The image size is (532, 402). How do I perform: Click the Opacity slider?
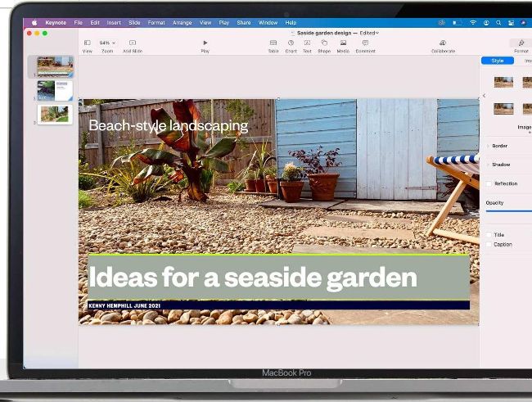click(508, 211)
